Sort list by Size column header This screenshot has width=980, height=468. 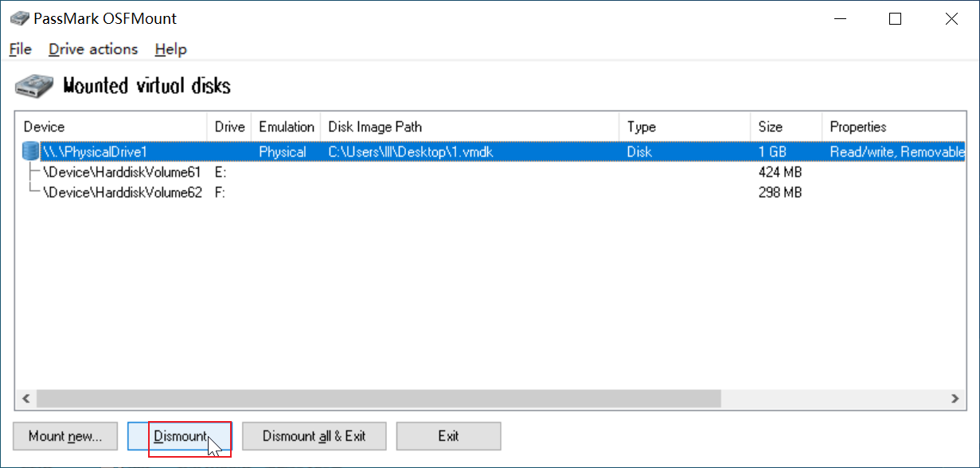coord(786,127)
